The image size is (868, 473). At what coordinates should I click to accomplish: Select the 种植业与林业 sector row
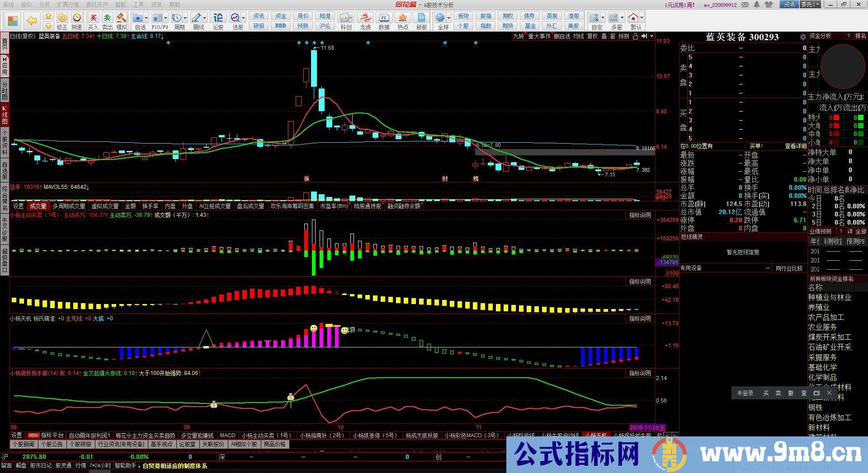tap(830, 297)
